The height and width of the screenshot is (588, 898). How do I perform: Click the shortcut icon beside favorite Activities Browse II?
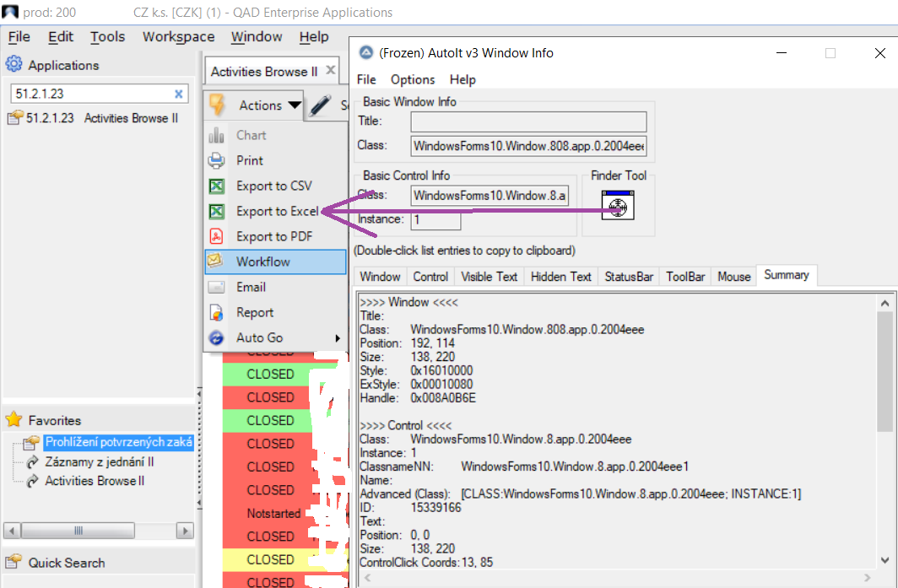[x=33, y=480]
